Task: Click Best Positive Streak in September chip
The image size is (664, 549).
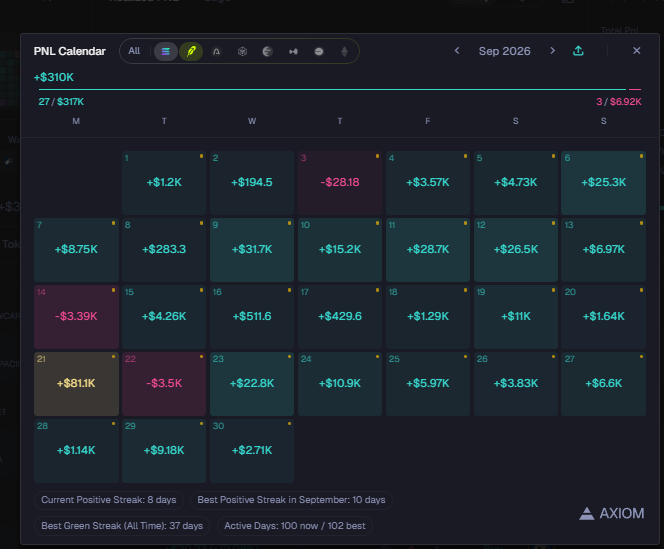Action: coord(291,500)
